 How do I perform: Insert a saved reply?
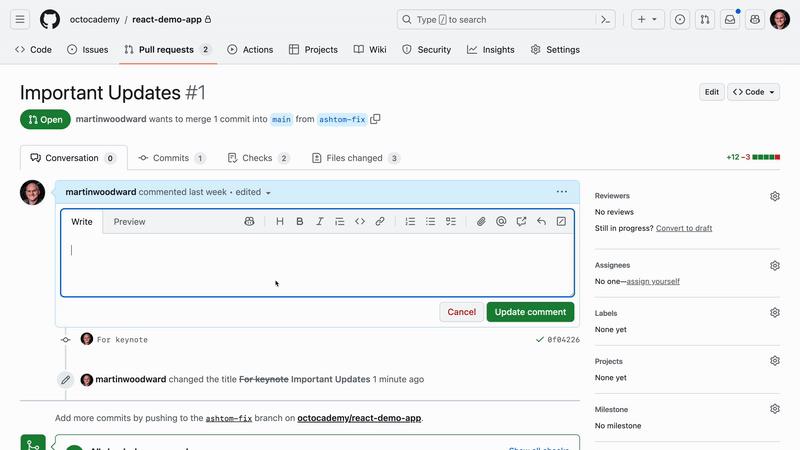pyautogui.click(x=541, y=221)
